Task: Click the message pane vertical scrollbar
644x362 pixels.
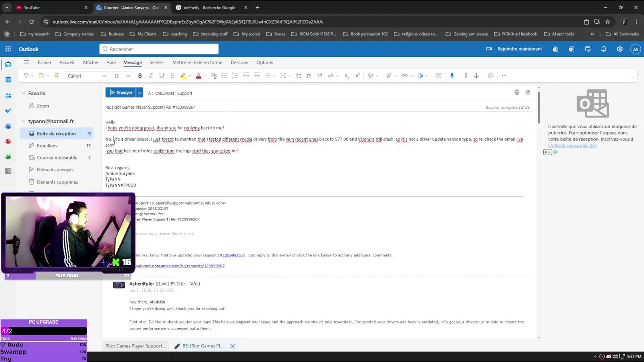Action: [x=539, y=107]
